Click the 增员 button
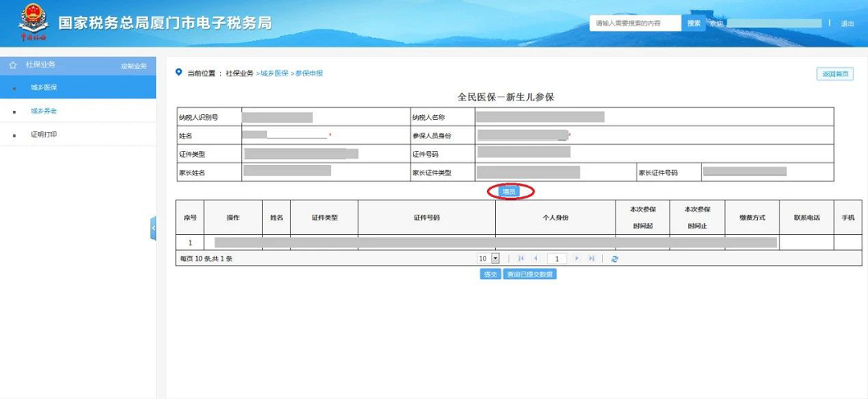 point(510,191)
